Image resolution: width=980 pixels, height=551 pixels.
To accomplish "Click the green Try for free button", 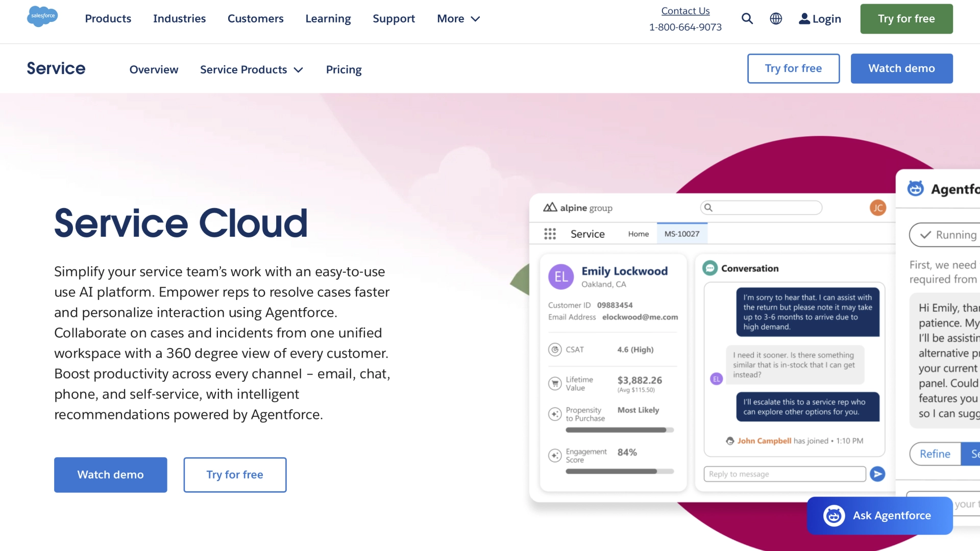I will point(906,18).
